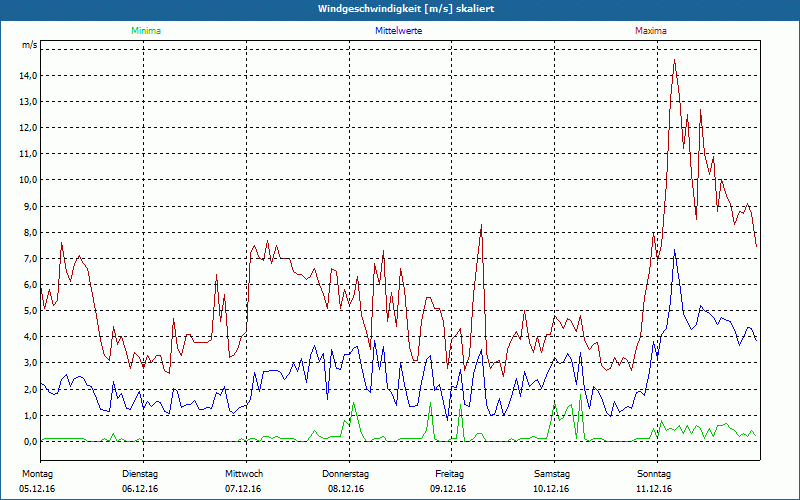This screenshot has height=500, width=800.
Task: Click the 0,0 y-axis value
Action: pos(30,441)
